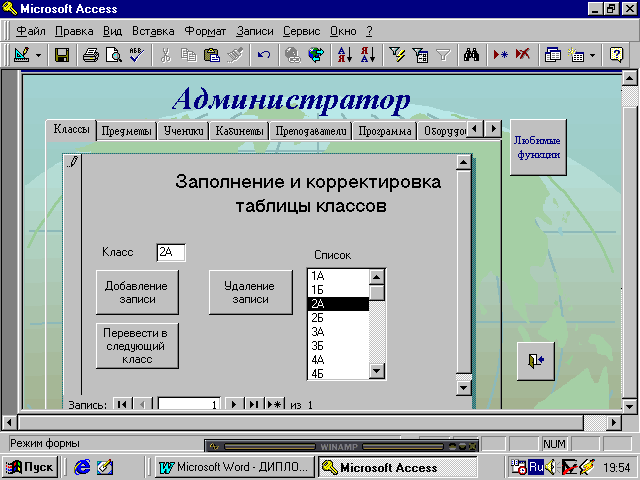
Task: Switch to the Кабинеты tab
Action: [239, 131]
